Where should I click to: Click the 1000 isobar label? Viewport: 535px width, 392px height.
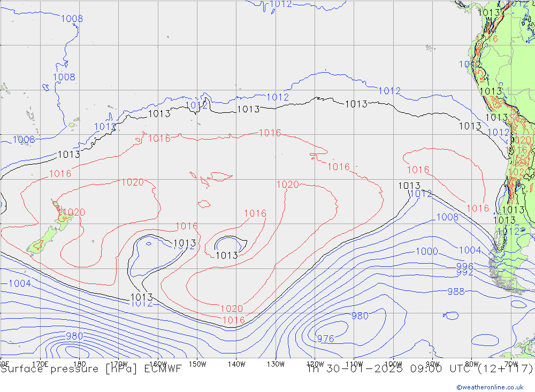click(x=426, y=251)
